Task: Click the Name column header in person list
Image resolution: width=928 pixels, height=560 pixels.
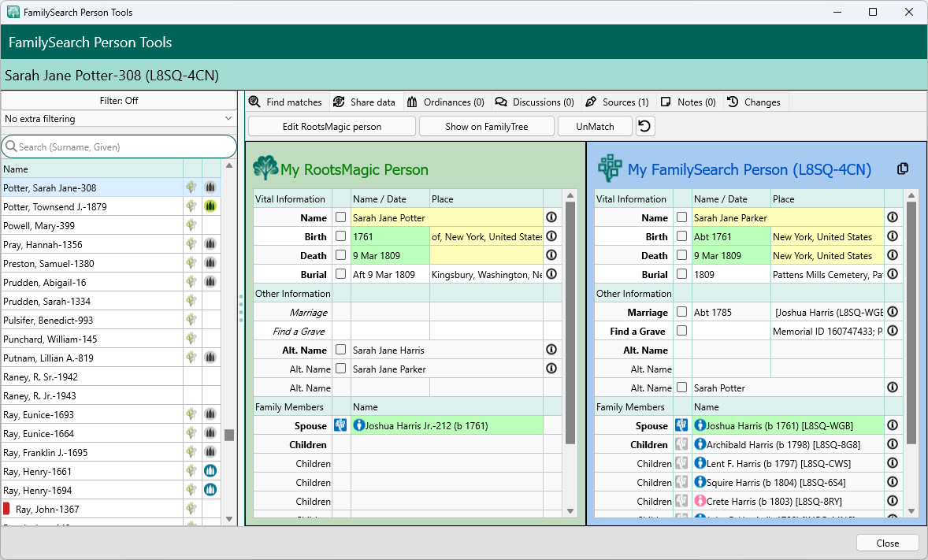Action: pos(91,169)
